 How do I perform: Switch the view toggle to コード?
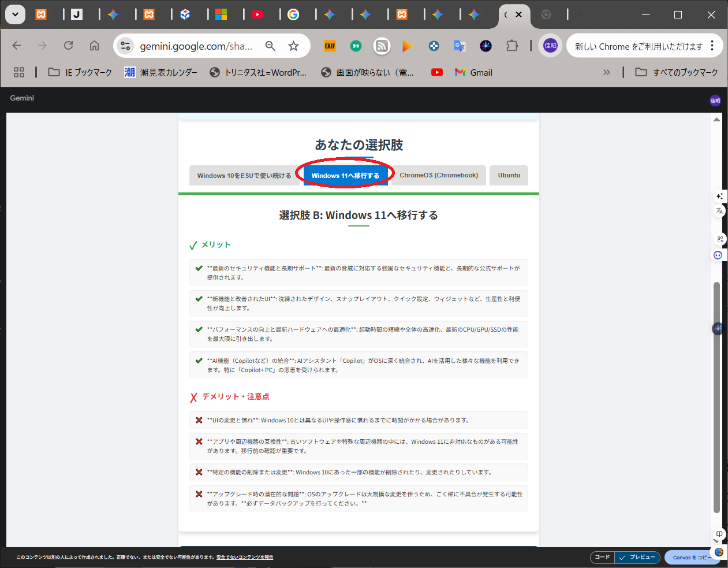pyautogui.click(x=602, y=557)
